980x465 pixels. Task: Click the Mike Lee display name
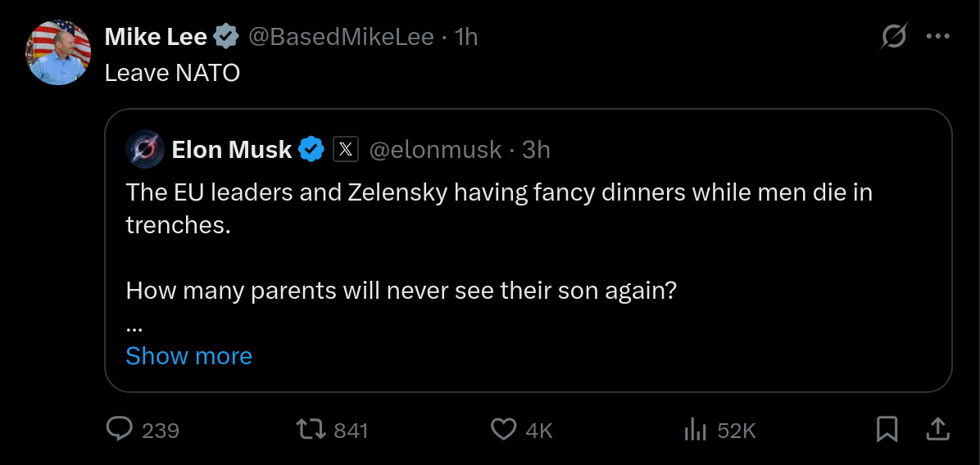(x=156, y=37)
